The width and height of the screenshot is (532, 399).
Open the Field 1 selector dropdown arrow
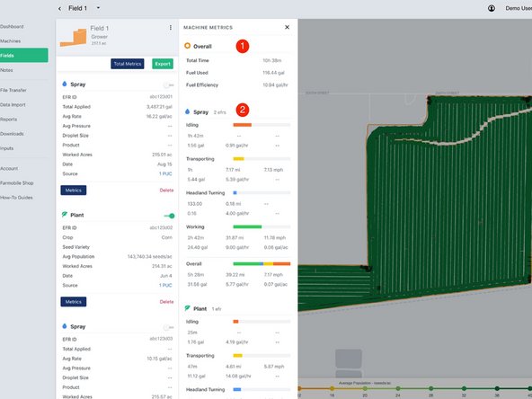pyautogui.click(x=98, y=8)
